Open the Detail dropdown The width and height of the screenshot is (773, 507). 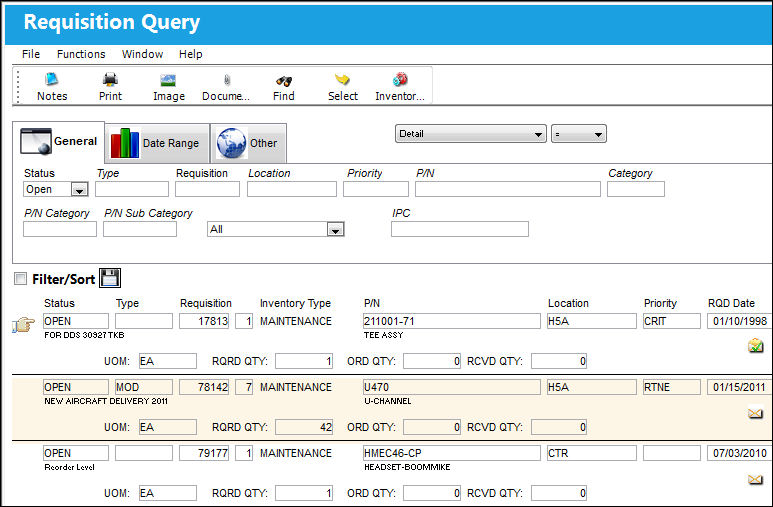[470, 134]
